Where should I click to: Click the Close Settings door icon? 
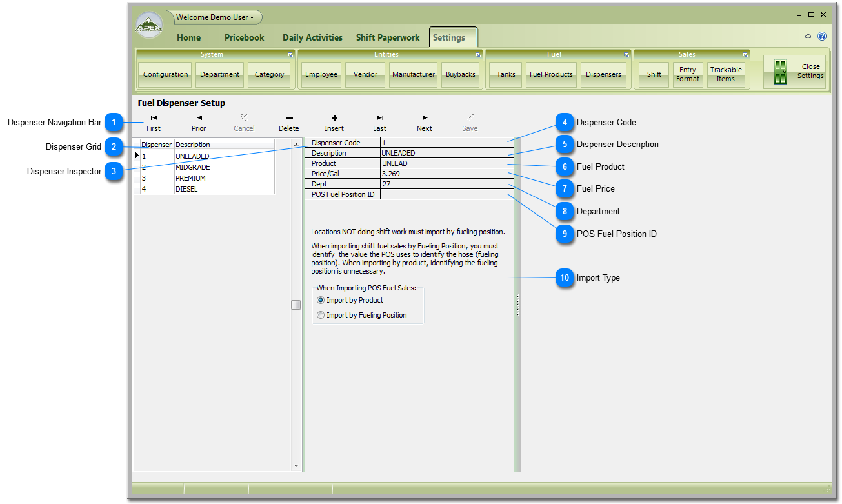coord(781,72)
